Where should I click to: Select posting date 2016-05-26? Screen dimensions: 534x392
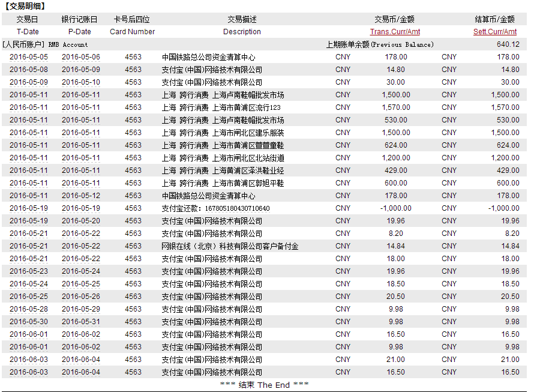coord(81,297)
